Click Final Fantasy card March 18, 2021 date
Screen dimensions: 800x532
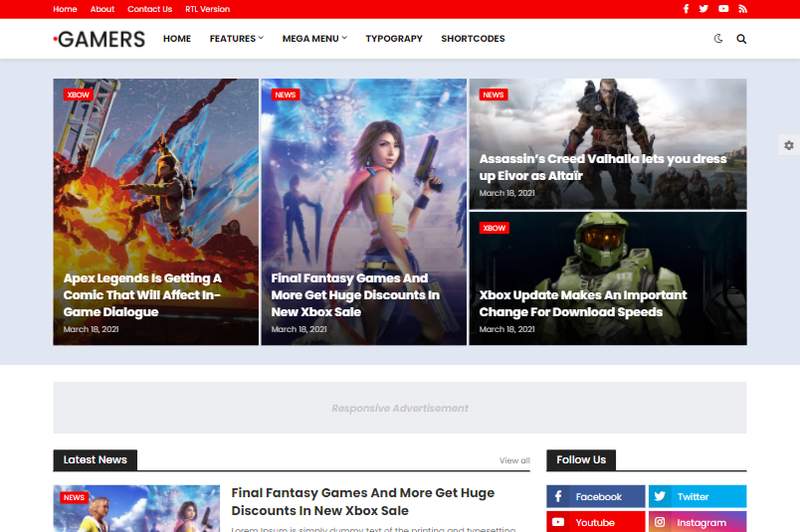point(299,329)
